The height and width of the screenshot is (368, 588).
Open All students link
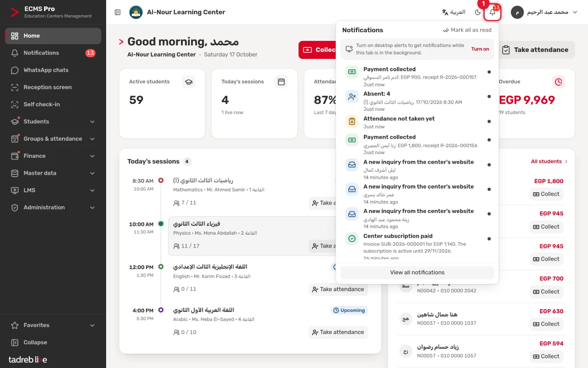pyautogui.click(x=549, y=161)
